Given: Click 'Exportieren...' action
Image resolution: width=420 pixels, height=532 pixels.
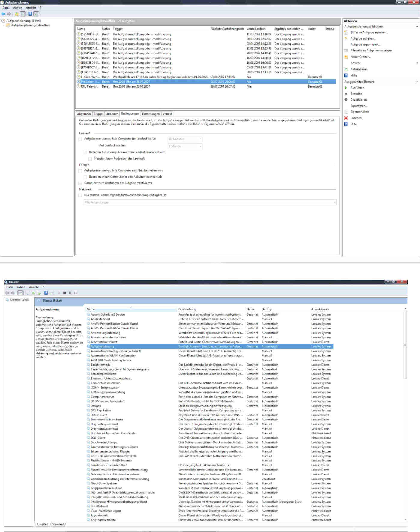Looking at the screenshot, I should pyautogui.click(x=359, y=106).
